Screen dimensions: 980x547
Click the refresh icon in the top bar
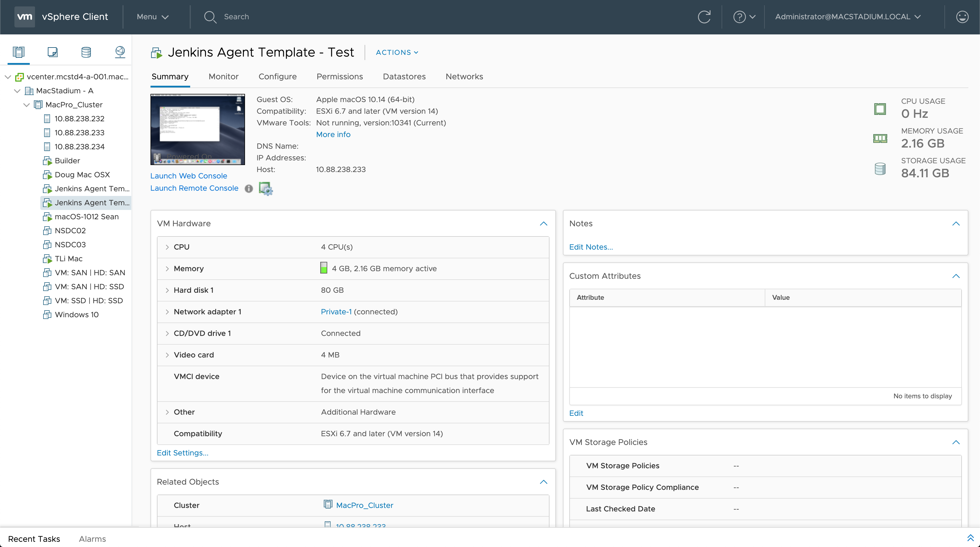coord(704,17)
